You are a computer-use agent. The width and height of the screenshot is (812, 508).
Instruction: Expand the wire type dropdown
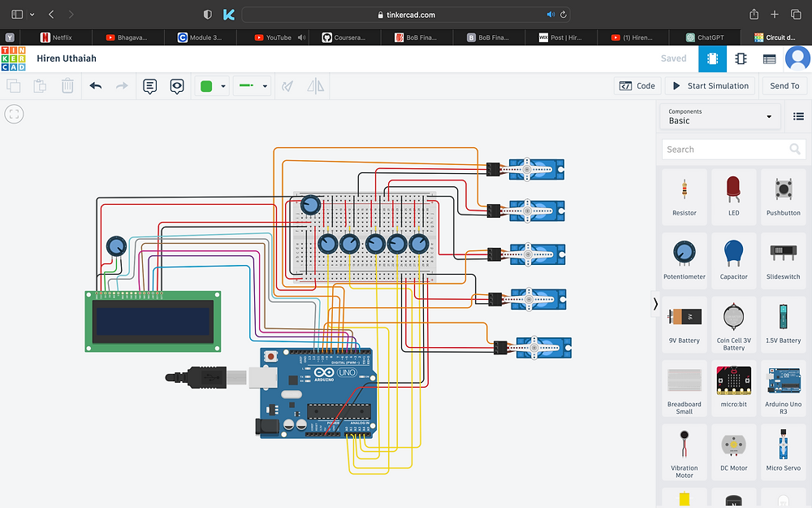pos(263,85)
